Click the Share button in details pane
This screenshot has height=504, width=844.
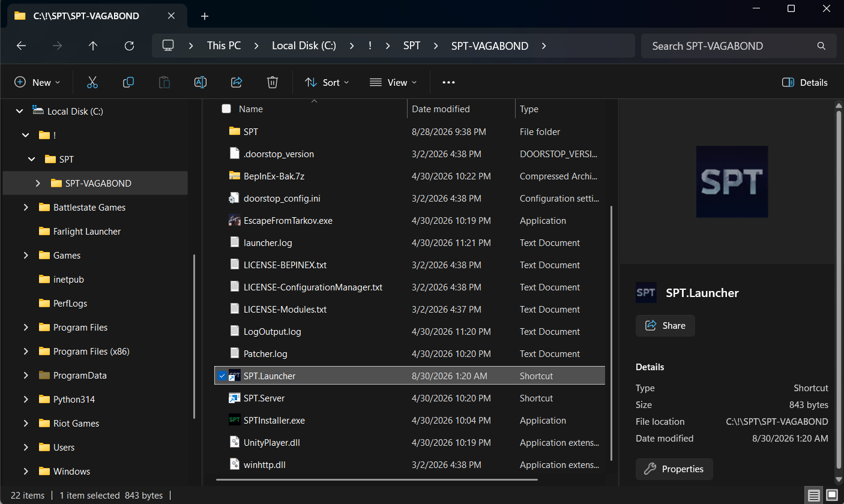point(665,325)
